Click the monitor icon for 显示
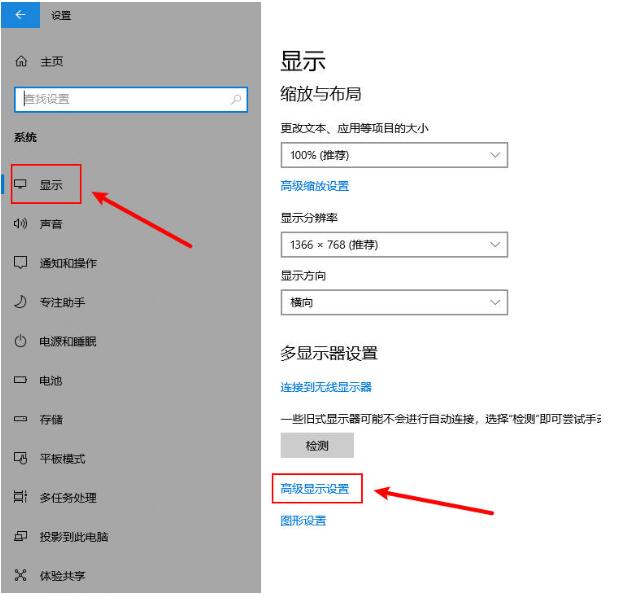The width and height of the screenshot is (619, 596). click(20, 184)
